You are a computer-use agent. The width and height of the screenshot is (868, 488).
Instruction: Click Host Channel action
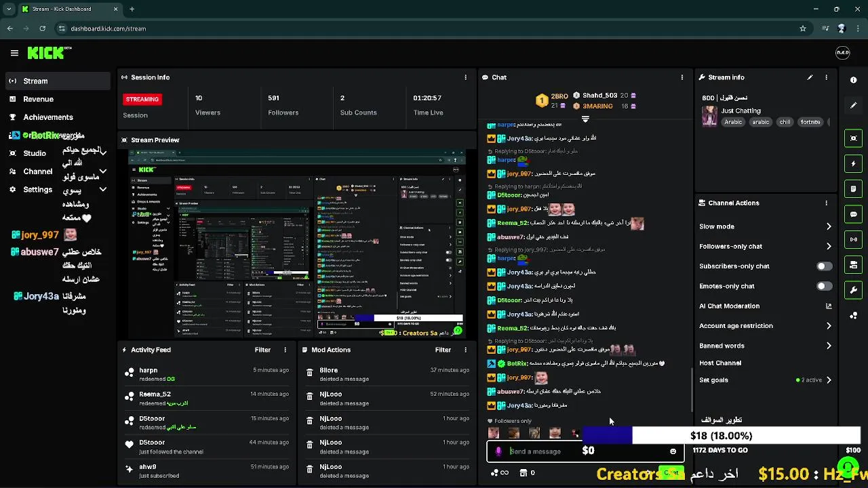coord(720,363)
